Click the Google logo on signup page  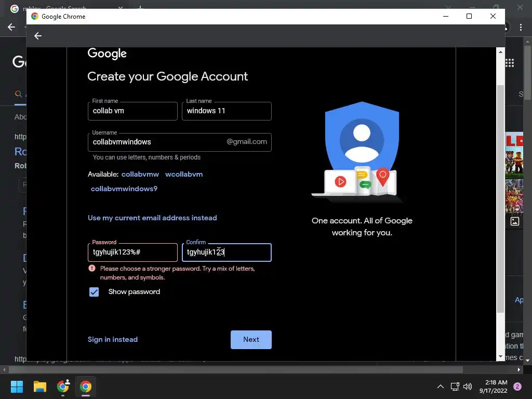(x=107, y=54)
